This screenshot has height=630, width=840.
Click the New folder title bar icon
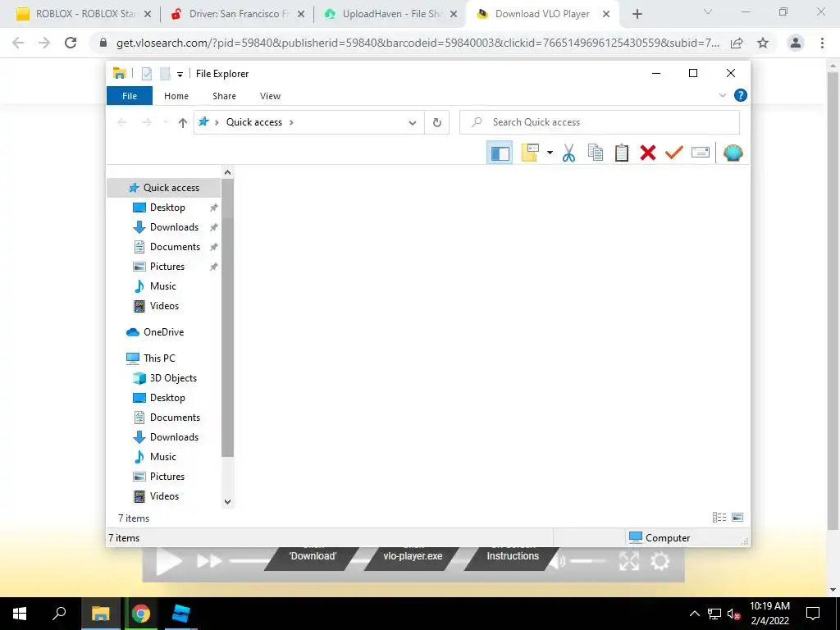(165, 74)
